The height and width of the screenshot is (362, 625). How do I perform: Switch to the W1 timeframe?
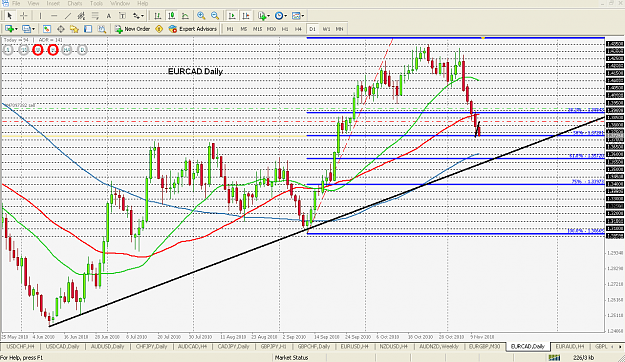pyautogui.click(x=326, y=29)
